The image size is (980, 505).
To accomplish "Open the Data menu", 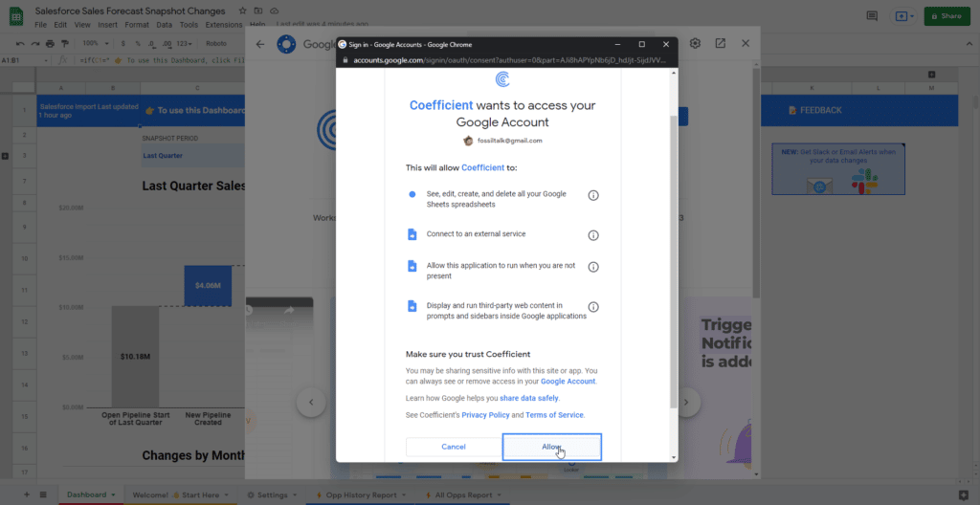I will (x=164, y=25).
